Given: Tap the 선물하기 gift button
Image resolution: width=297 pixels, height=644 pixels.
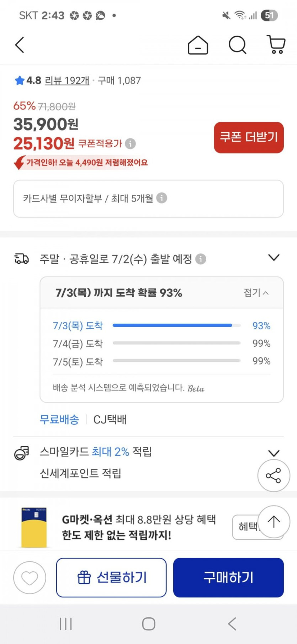Looking at the screenshot, I should (111, 577).
